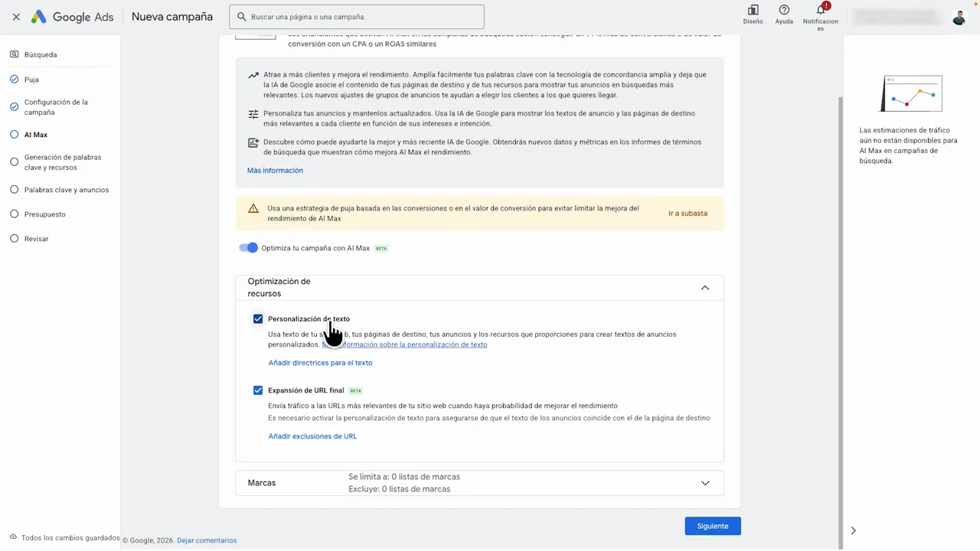
Task: Open the account avatar menu
Action: pyautogui.click(x=959, y=17)
